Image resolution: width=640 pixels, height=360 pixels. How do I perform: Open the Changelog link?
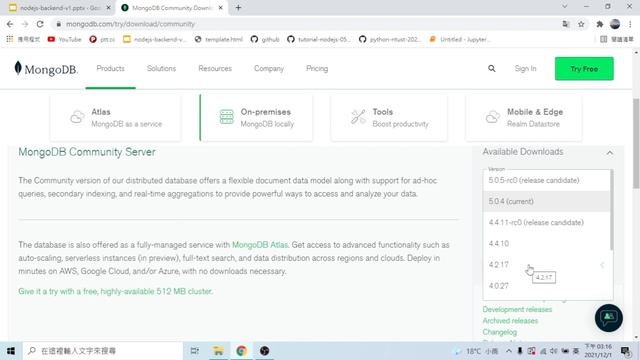click(x=500, y=332)
